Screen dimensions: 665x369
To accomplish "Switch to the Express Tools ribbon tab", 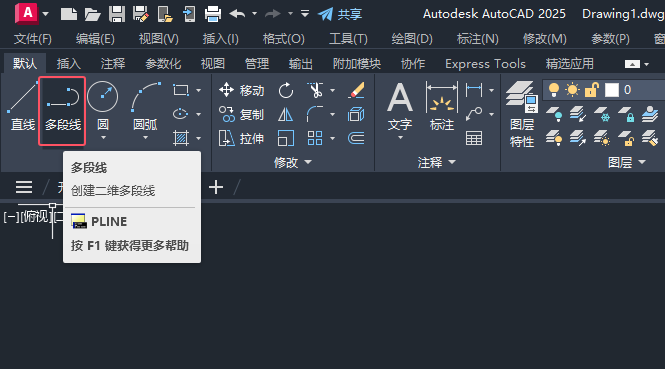I will point(485,64).
